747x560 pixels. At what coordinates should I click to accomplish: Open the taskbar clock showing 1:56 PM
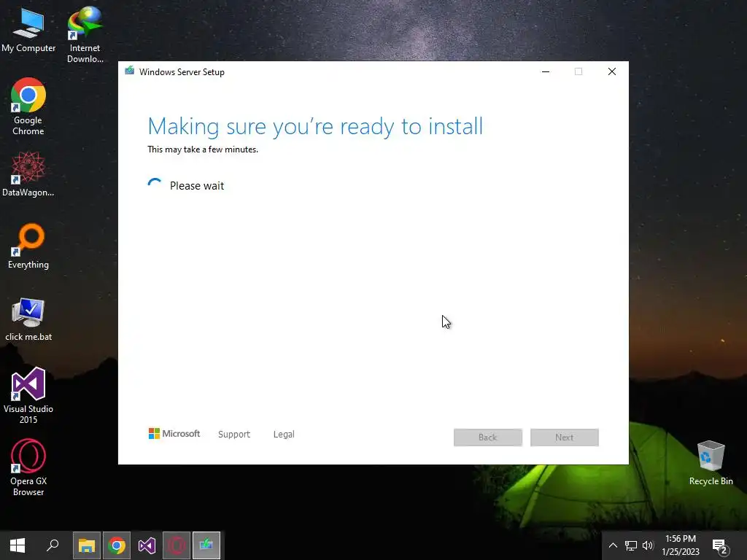click(x=681, y=545)
